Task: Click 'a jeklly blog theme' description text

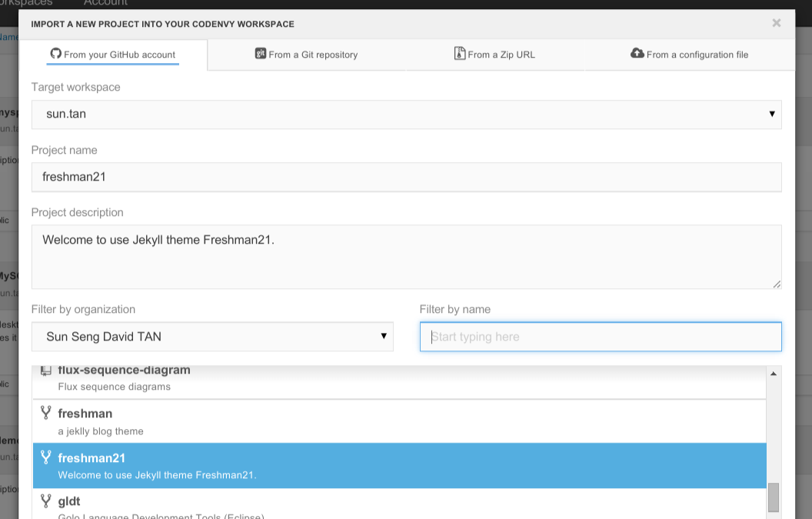Action: click(101, 431)
